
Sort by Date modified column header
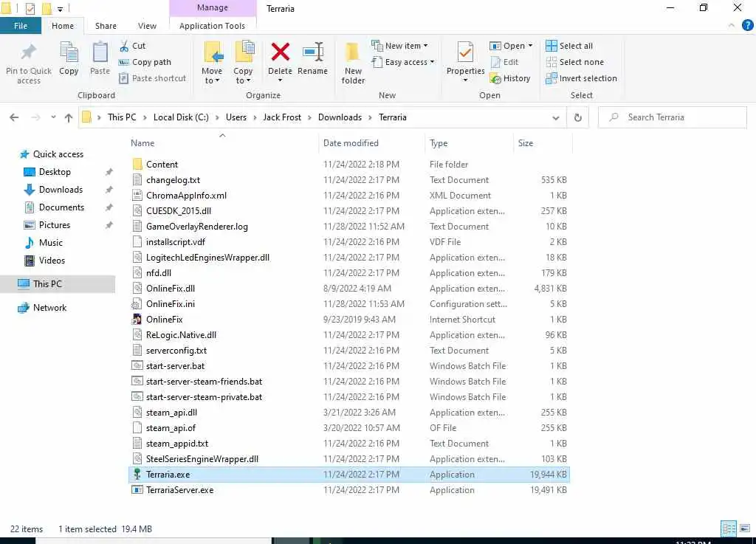[x=351, y=143]
